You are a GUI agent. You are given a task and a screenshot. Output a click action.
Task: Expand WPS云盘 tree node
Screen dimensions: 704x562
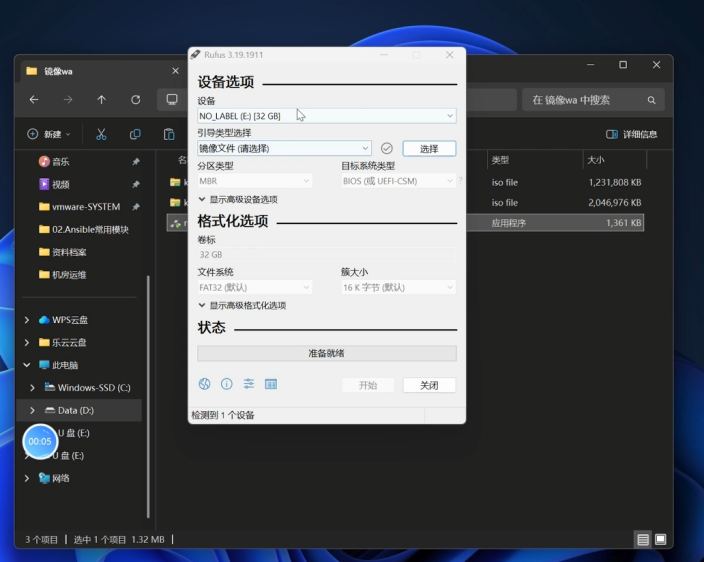coord(27,320)
